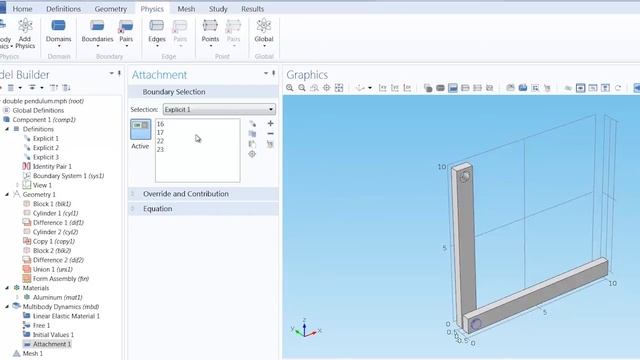
Task: Open the Home ribbon tab
Action: pyautogui.click(x=22, y=9)
